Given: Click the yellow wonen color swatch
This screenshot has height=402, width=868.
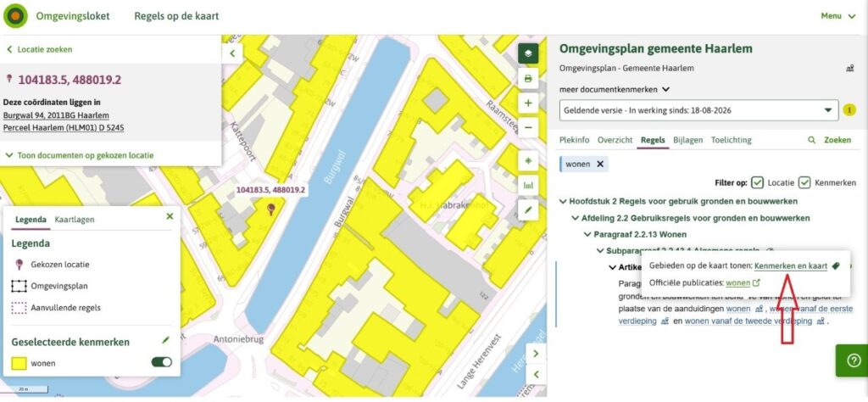Looking at the screenshot, I should click(19, 363).
